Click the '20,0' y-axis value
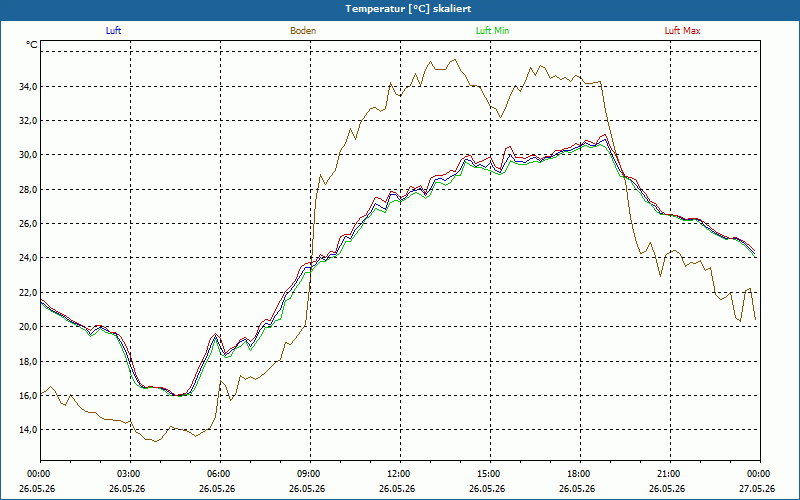 (28, 327)
